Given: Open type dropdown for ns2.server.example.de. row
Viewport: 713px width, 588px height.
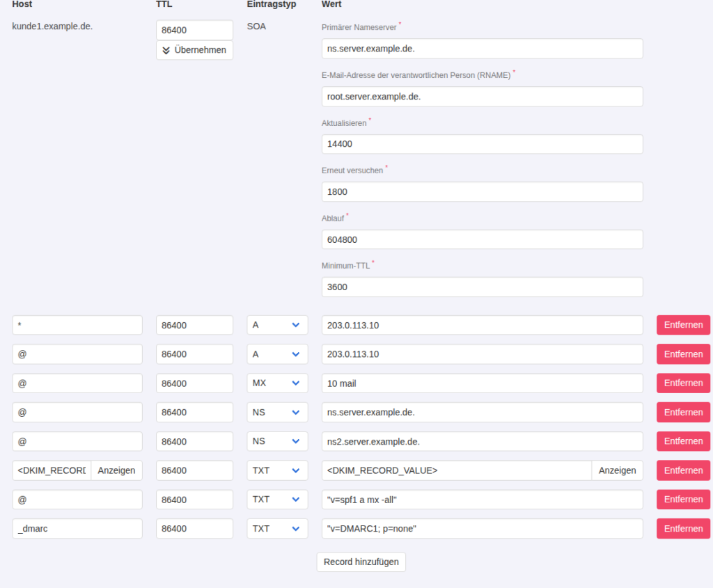Looking at the screenshot, I should pyautogui.click(x=277, y=441).
